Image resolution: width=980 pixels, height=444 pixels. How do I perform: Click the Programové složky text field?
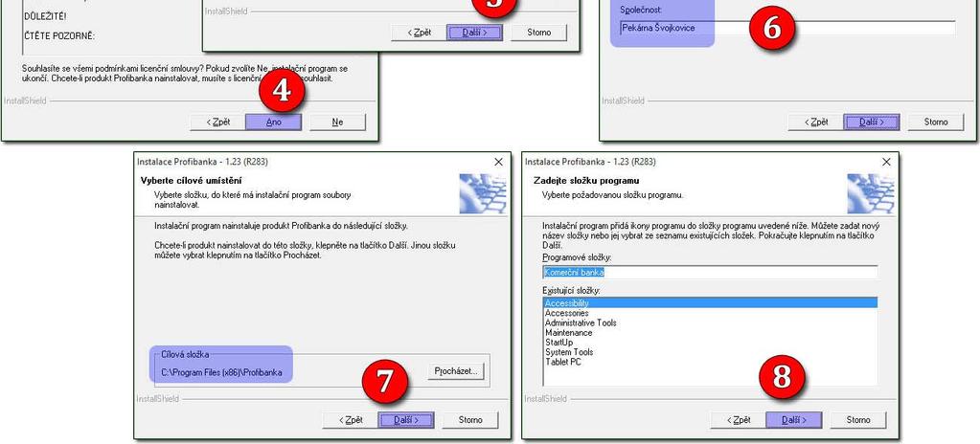tap(710, 273)
